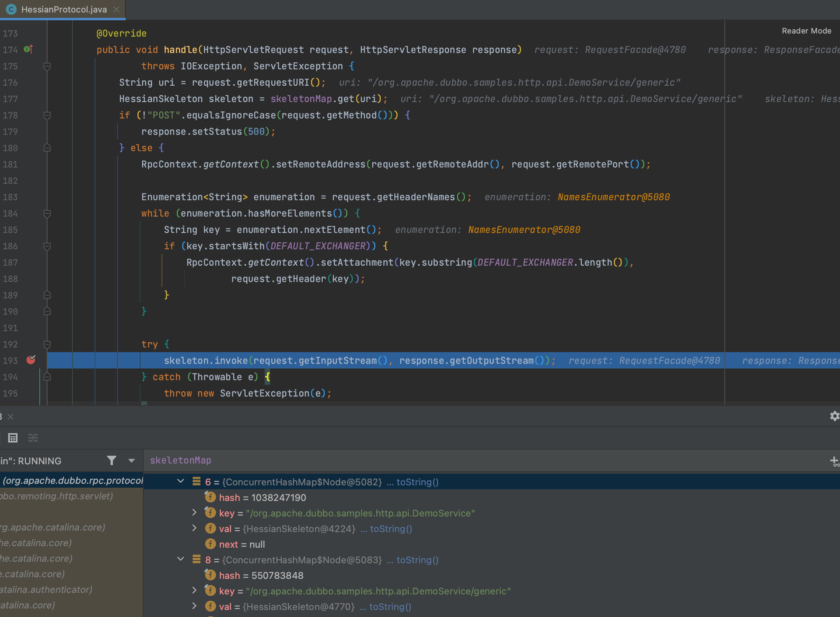Click toString() link for node @5082

click(417, 482)
